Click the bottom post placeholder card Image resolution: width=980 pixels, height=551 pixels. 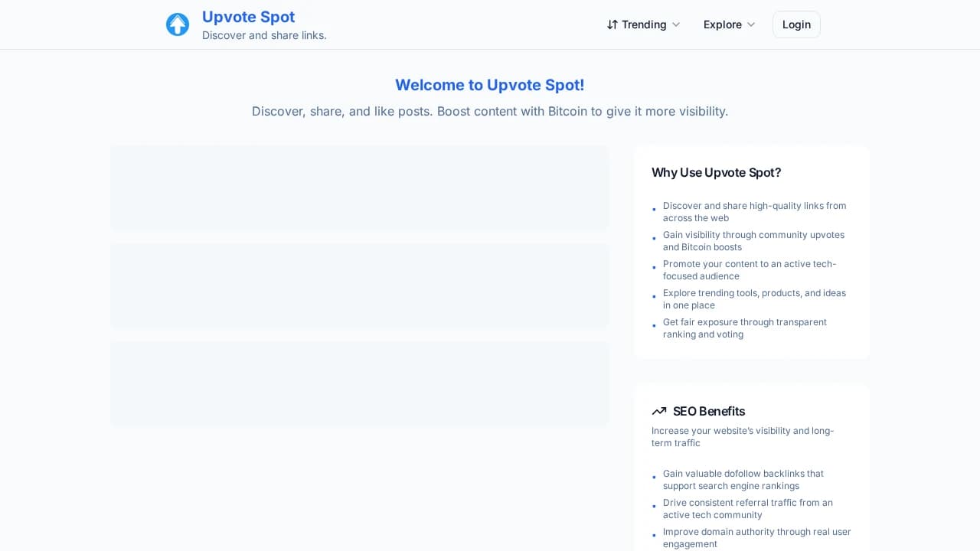tap(360, 383)
